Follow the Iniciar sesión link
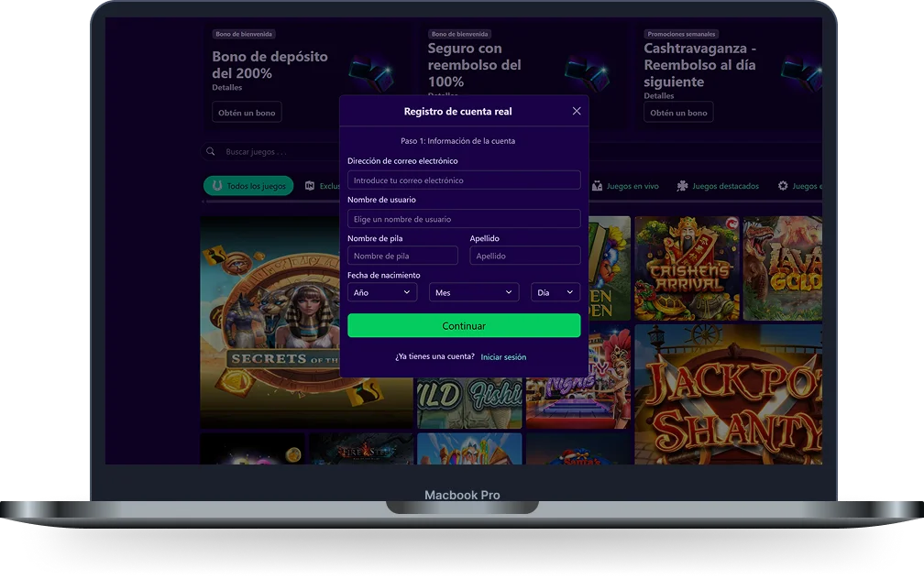 tap(503, 357)
